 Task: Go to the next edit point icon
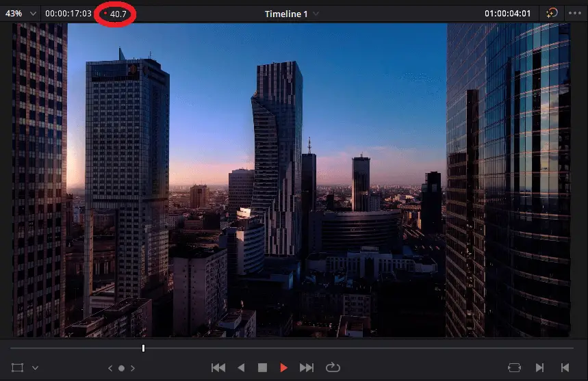(x=539, y=368)
